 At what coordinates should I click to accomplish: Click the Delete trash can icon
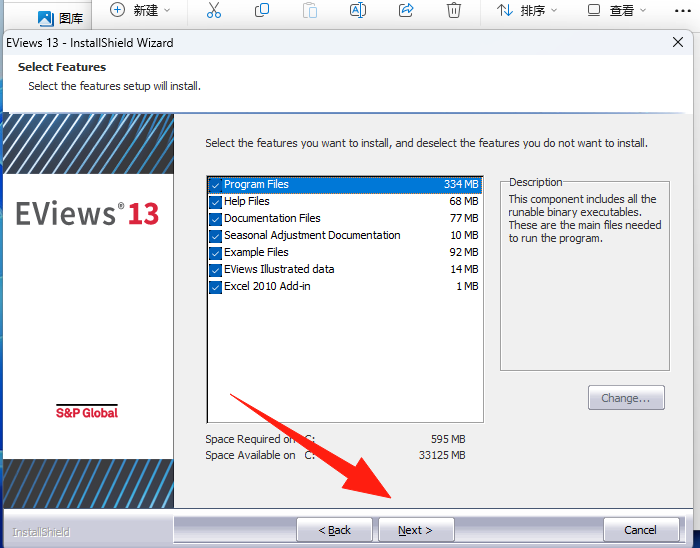pyautogui.click(x=454, y=11)
